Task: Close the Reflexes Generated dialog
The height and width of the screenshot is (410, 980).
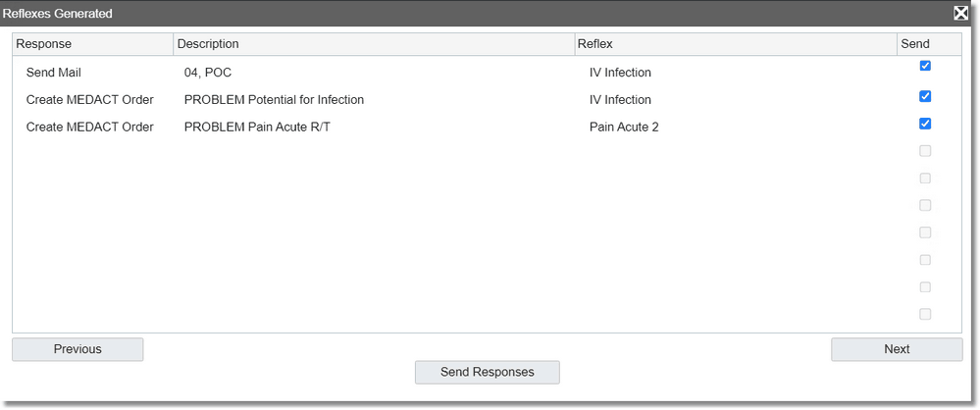Action: (x=960, y=13)
